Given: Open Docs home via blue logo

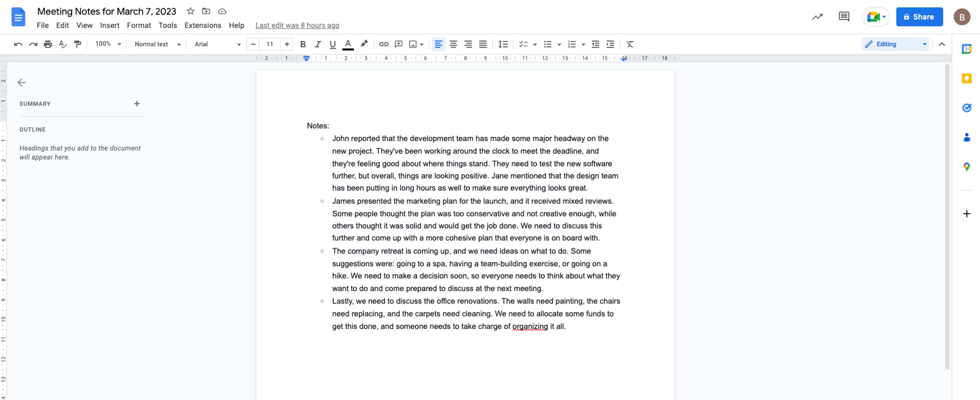Looking at the screenshot, I should pyautogui.click(x=18, y=17).
